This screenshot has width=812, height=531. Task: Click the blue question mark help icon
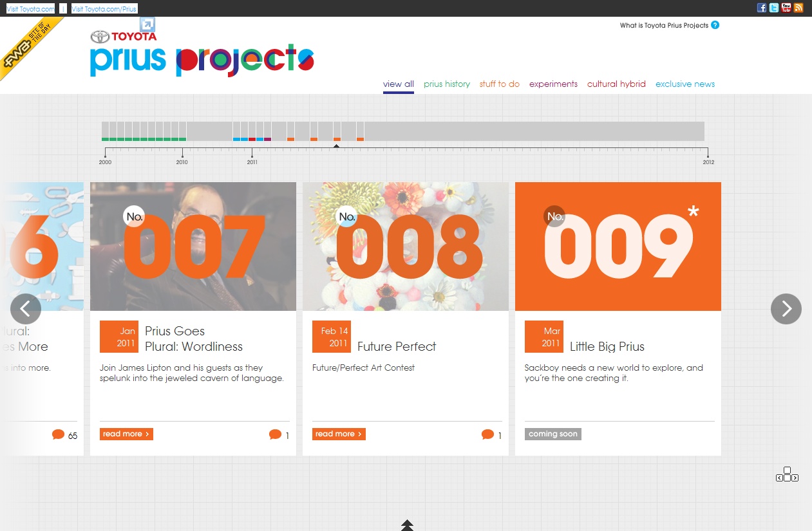tap(715, 25)
